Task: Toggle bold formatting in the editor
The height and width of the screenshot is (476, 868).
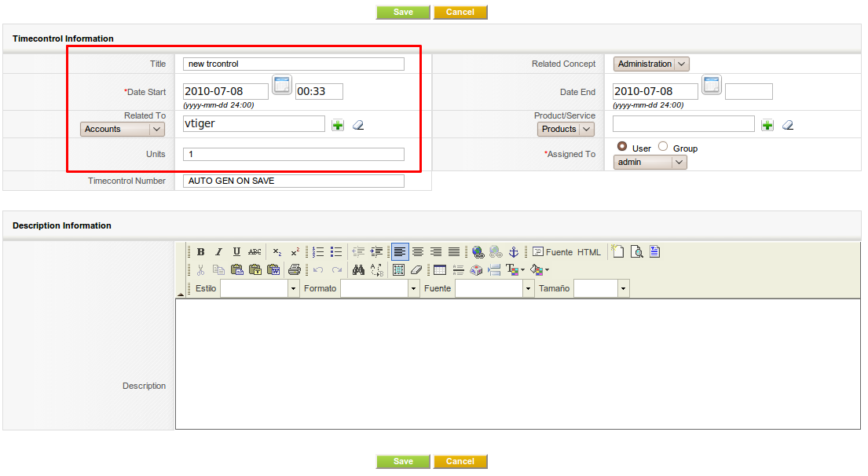Action: click(201, 252)
